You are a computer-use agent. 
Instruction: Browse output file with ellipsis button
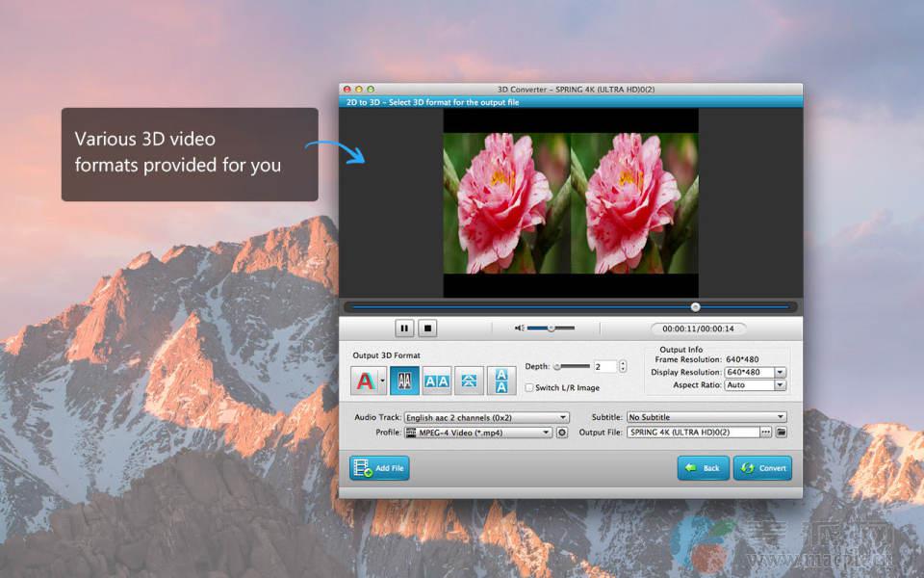(x=766, y=433)
